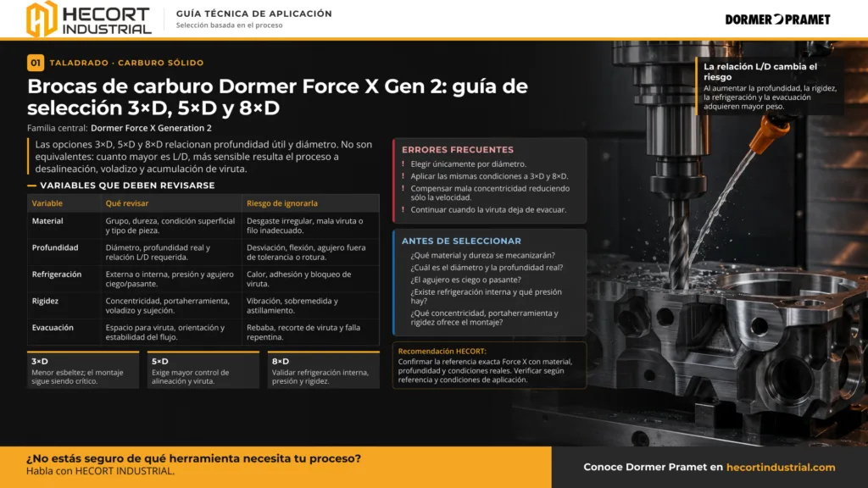The width and height of the screenshot is (868, 488).
Task: Click the 3×D option card
Action: point(83,369)
